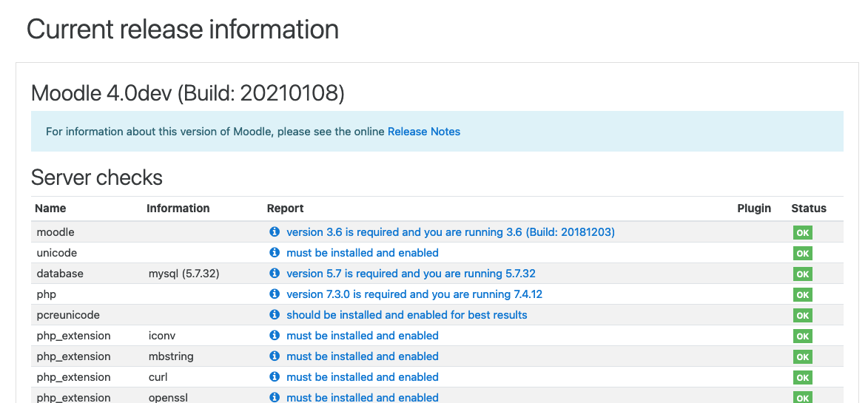
Task: Click the Plugin column header
Action: click(754, 209)
